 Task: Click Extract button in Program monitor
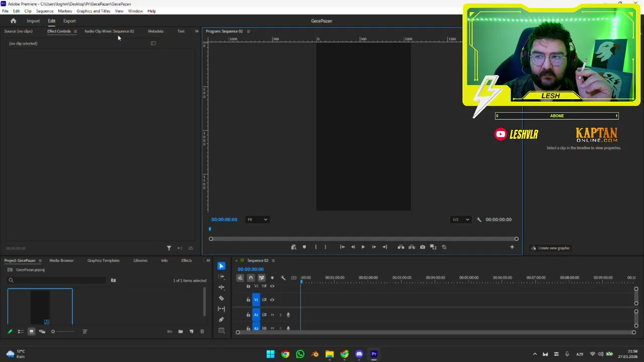[412, 247]
